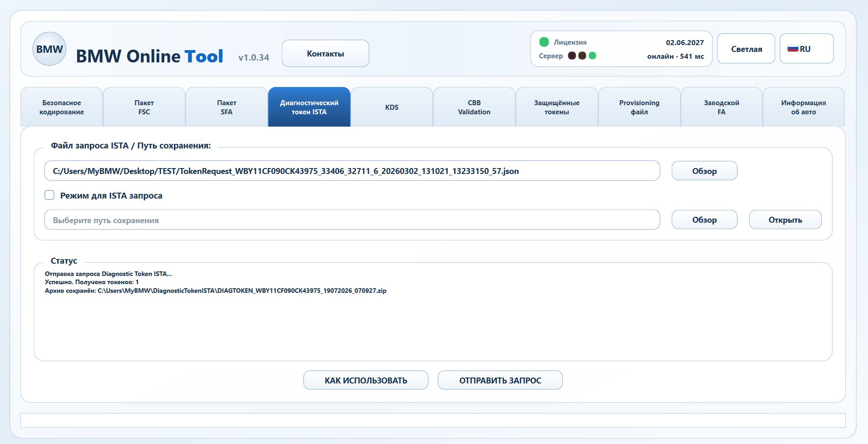Switch to the KDS tab

(392, 107)
